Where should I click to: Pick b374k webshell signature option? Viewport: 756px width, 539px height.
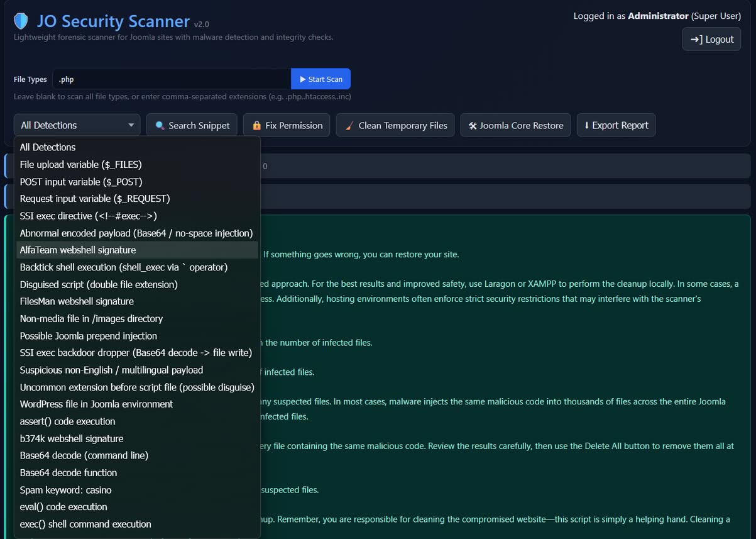tap(138, 438)
